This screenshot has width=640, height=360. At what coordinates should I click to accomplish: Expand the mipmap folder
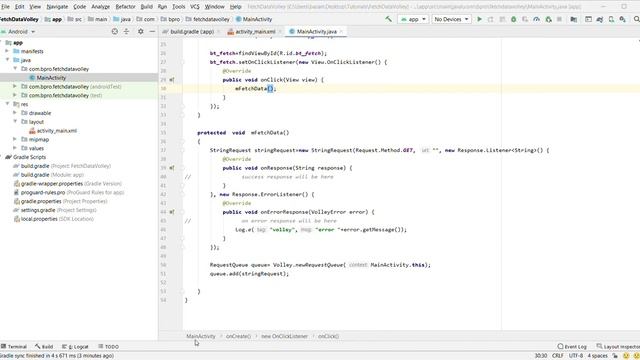[15, 139]
